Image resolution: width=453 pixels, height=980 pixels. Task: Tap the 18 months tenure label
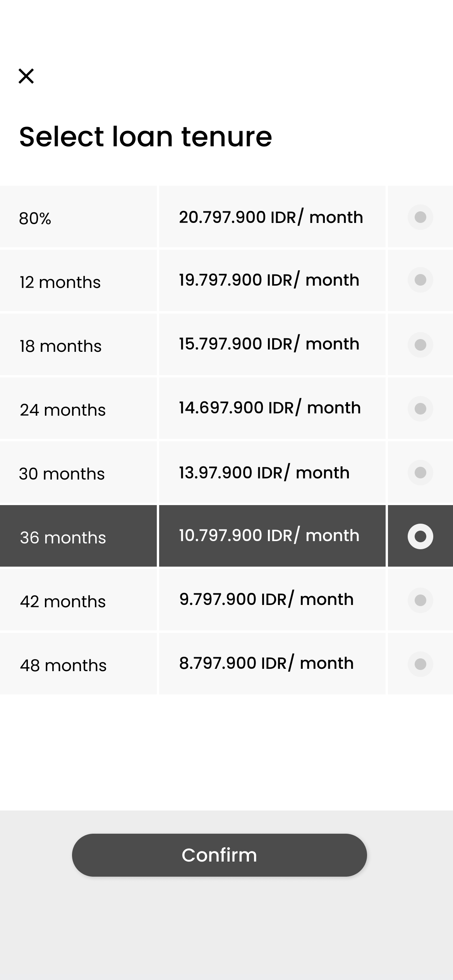tap(60, 346)
